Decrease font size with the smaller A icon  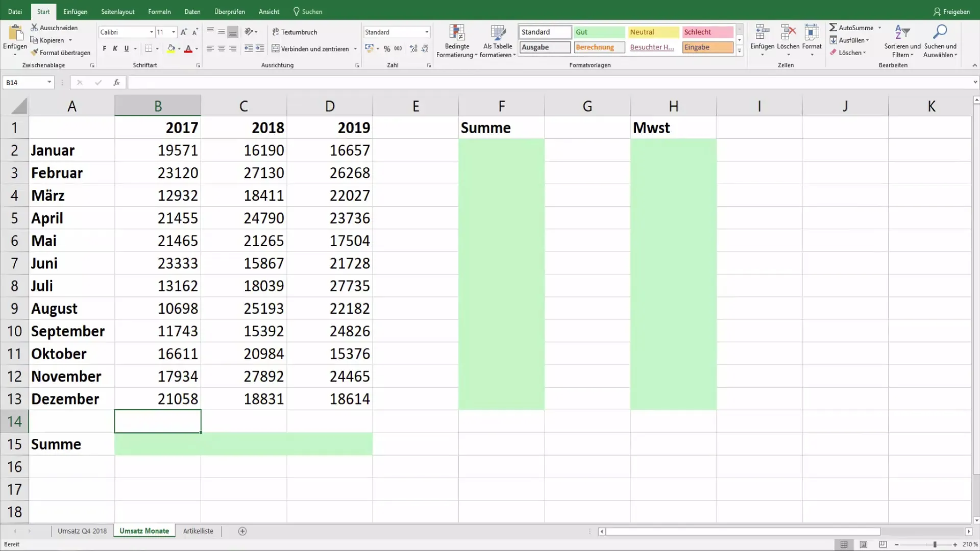(194, 32)
